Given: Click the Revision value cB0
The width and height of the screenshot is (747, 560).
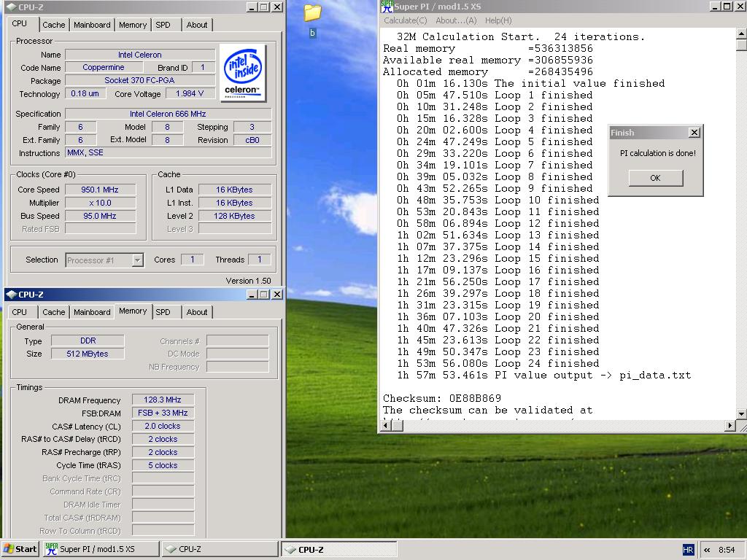Looking at the screenshot, I should pos(252,140).
